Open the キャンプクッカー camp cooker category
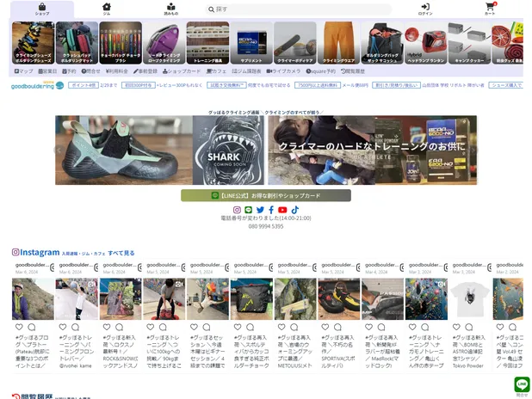This screenshot has width=532, height=399. pyautogui.click(x=470, y=43)
